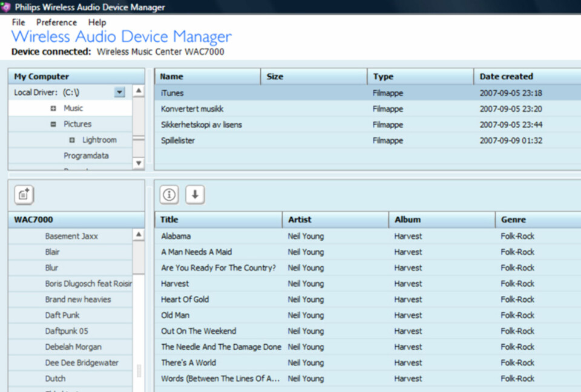581x392 pixels.
Task: Click Folk-Rock genre in Old Man row
Action: click(x=517, y=315)
